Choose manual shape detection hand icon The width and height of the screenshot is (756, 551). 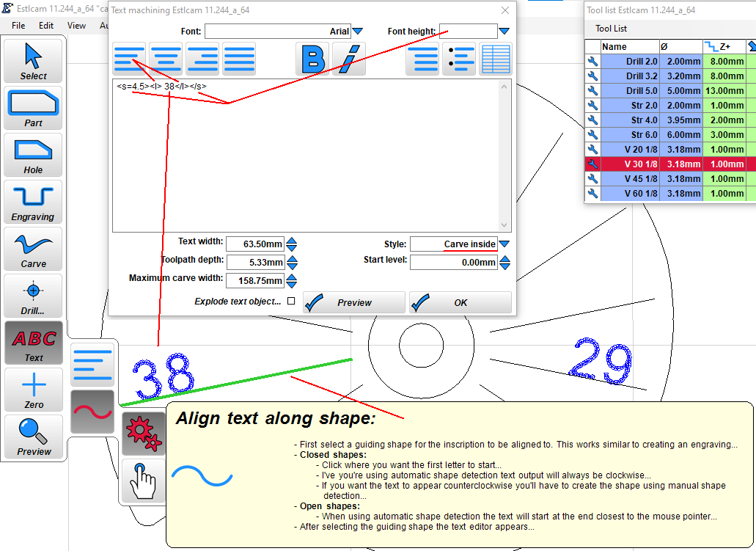click(x=143, y=480)
